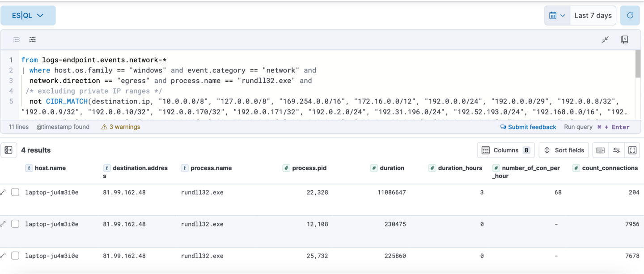Open keyboard shortcuts for results table
The image size is (644, 274).
coord(600,150)
